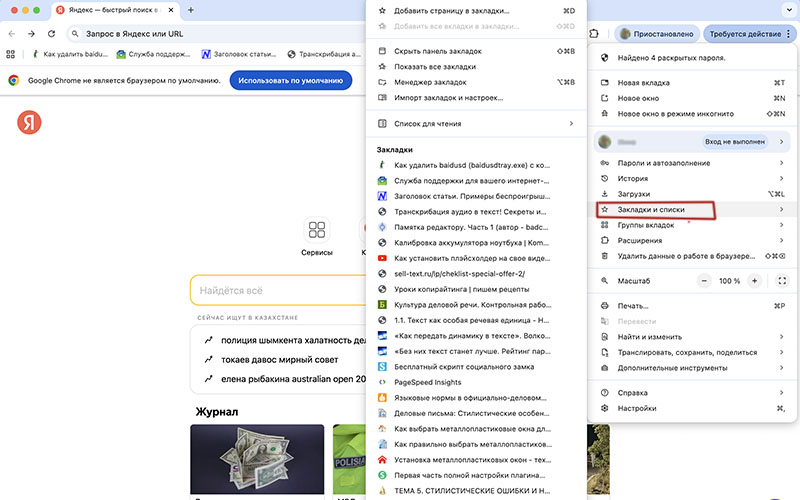Click the Chrome three-dots menu icon
800x500 pixels.
coord(789,34)
